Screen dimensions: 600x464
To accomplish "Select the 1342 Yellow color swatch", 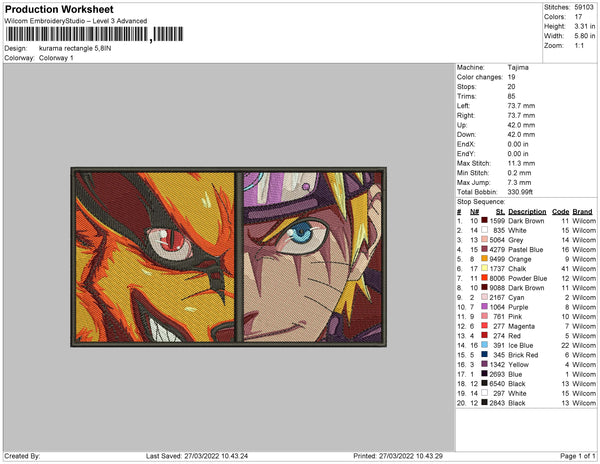I will click(x=484, y=364).
